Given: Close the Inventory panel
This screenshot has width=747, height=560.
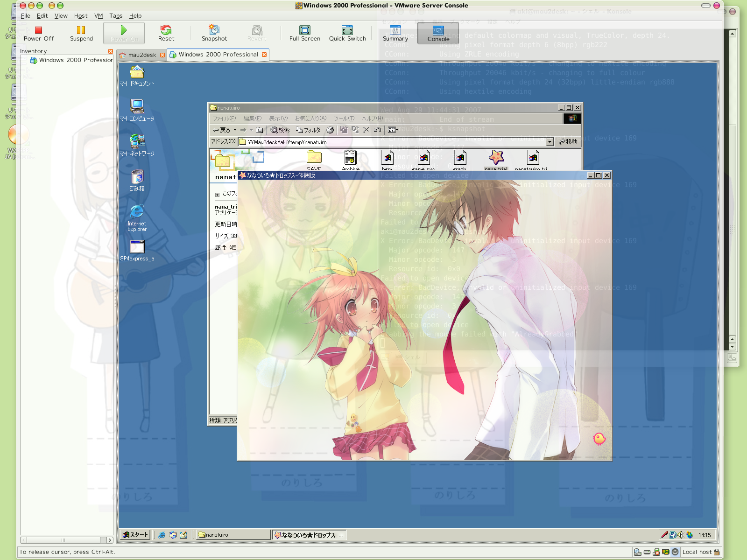Looking at the screenshot, I should click(111, 51).
